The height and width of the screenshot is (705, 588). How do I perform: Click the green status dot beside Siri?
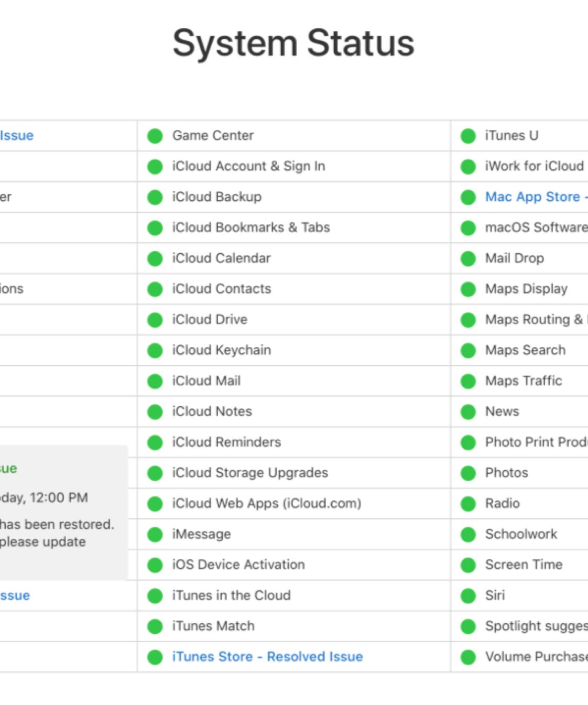(x=468, y=596)
